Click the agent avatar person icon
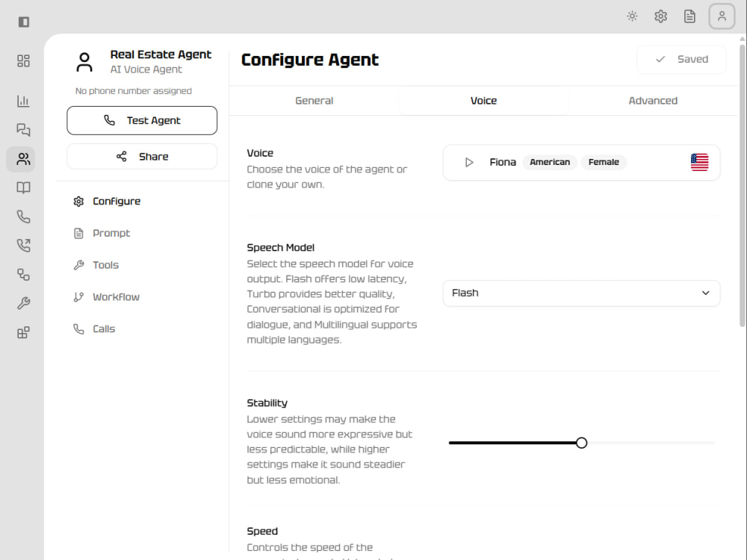 coord(84,63)
